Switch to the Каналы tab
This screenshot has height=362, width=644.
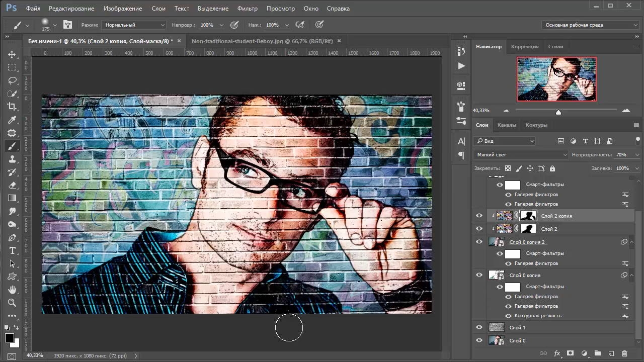(x=507, y=125)
